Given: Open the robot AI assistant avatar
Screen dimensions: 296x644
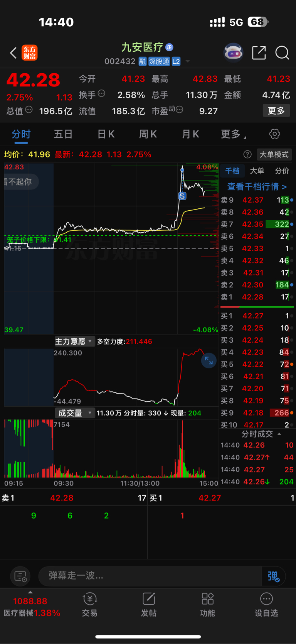Looking at the screenshot, I should click(234, 53).
